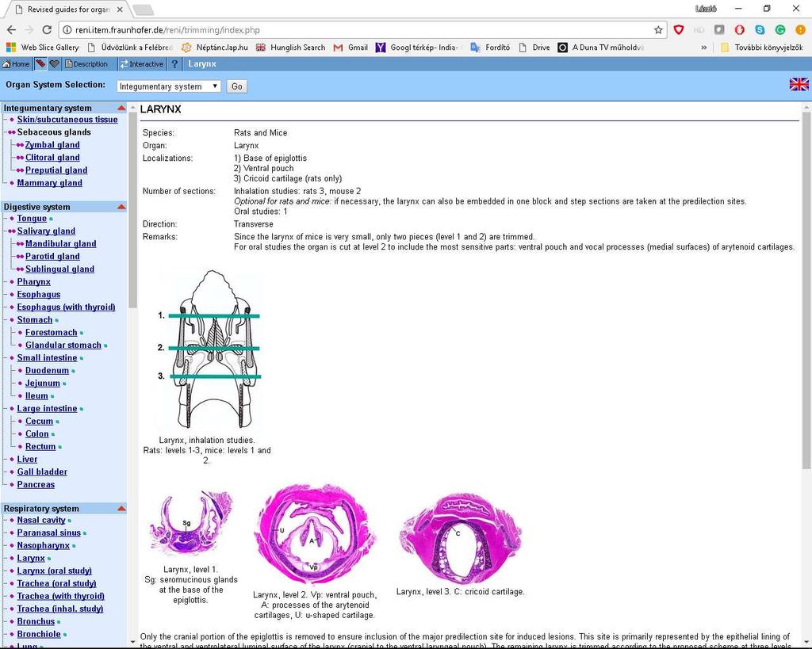Open the orange exclamation extension icon
The width and height of the screenshot is (812, 649).
800,30
